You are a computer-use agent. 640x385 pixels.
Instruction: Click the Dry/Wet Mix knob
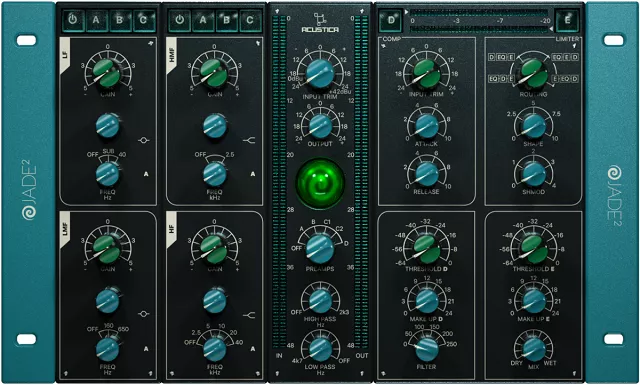pos(534,350)
